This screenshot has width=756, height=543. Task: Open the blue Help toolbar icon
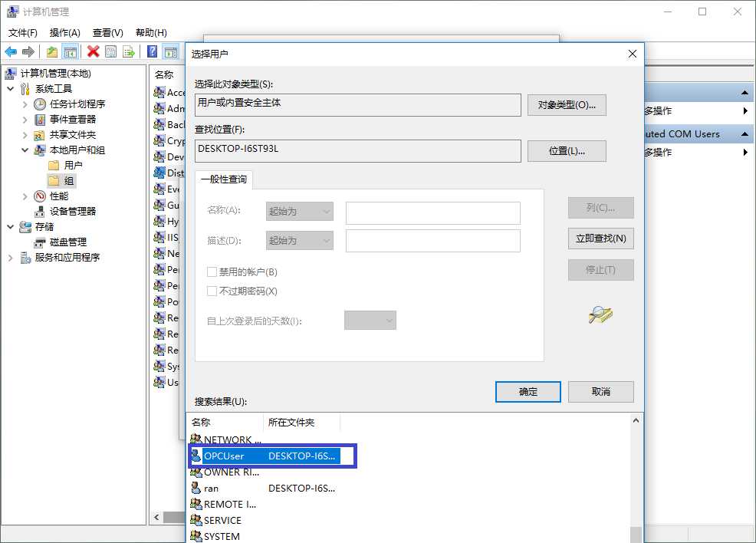(152, 51)
